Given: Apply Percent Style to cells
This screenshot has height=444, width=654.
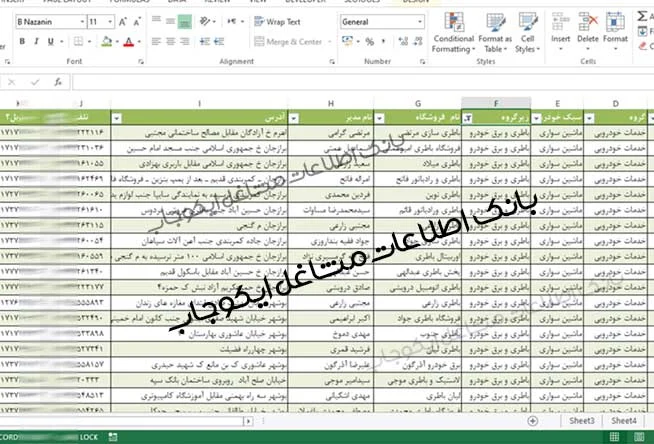Looking at the screenshot, I should coord(370,41).
